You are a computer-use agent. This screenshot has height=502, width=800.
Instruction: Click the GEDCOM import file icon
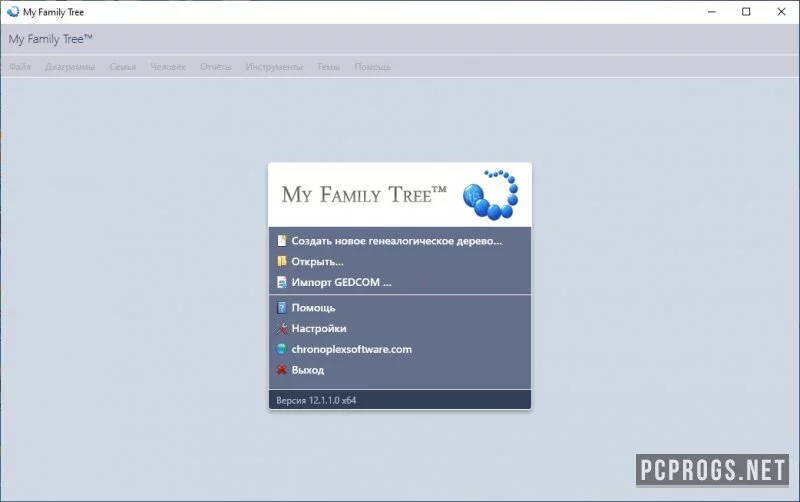click(282, 282)
